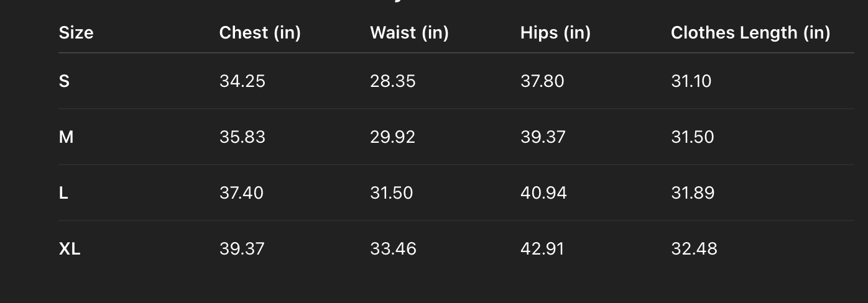Viewport: 868px width, 303px height.
Task: Select the XL size row label
Action: [x=70, y=249]
